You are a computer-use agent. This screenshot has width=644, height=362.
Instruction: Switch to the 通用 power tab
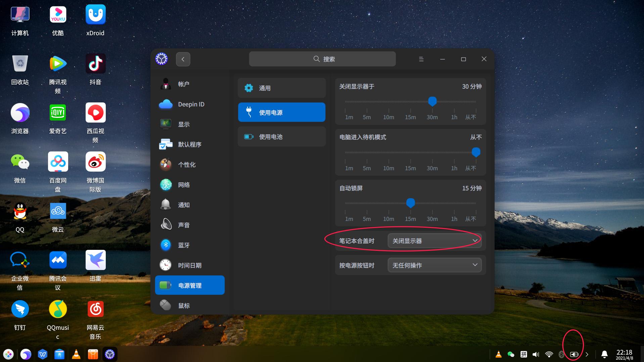282,88
